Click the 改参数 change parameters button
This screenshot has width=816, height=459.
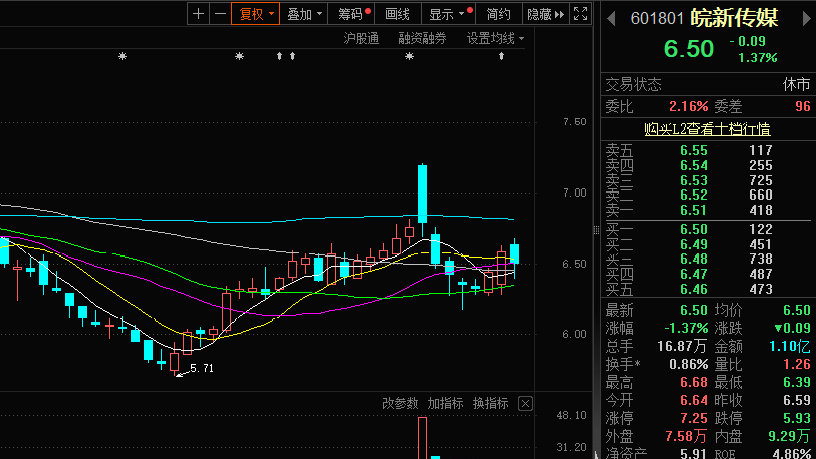coord(400,403)
